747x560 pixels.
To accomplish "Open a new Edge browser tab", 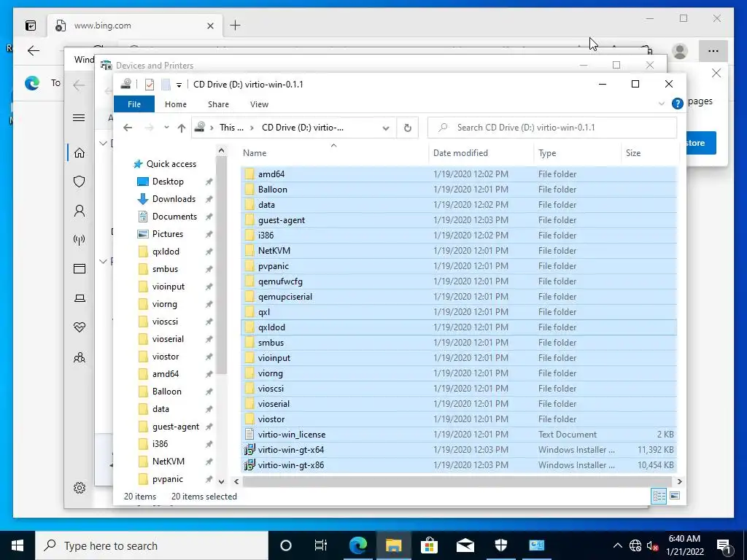I will 235,26.
